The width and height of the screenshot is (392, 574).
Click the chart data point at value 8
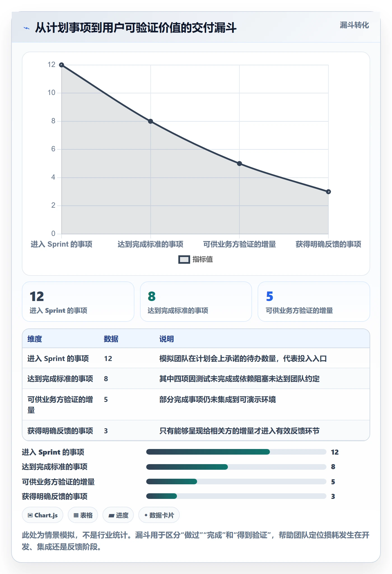[150, 121]
